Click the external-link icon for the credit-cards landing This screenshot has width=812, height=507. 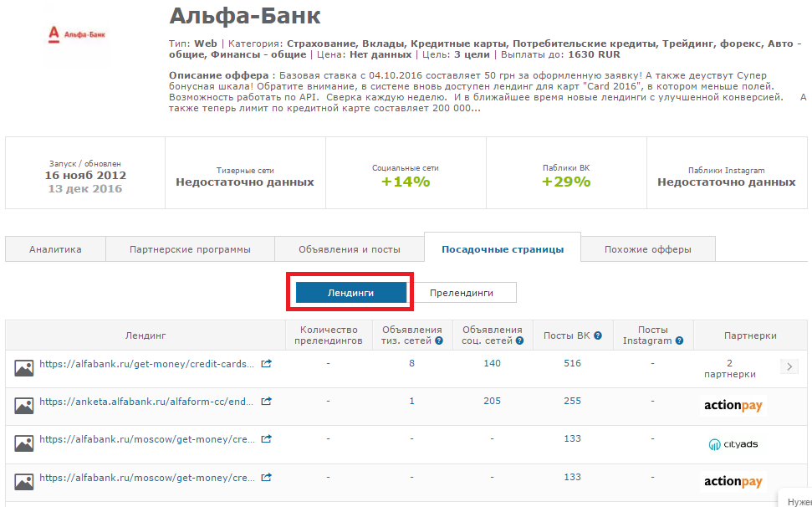(x=266, y=364)
